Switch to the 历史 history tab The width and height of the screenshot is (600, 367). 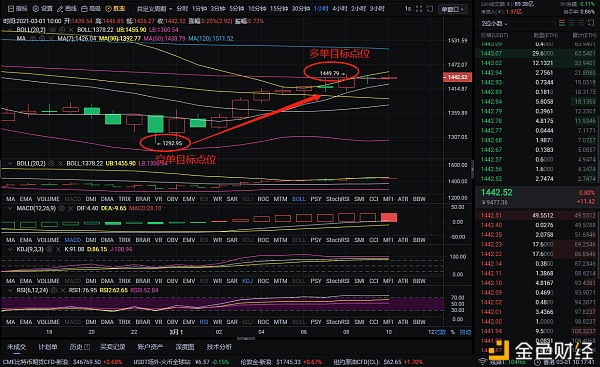76,347
